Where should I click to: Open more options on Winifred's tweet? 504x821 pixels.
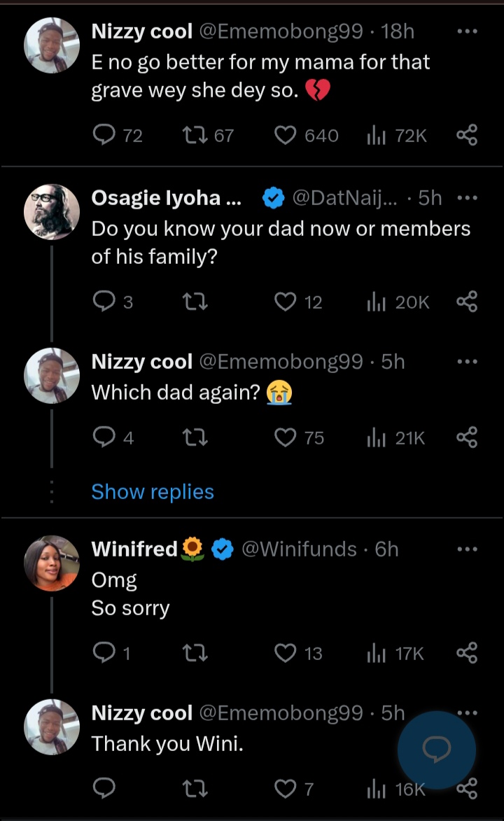coord(467,549)
